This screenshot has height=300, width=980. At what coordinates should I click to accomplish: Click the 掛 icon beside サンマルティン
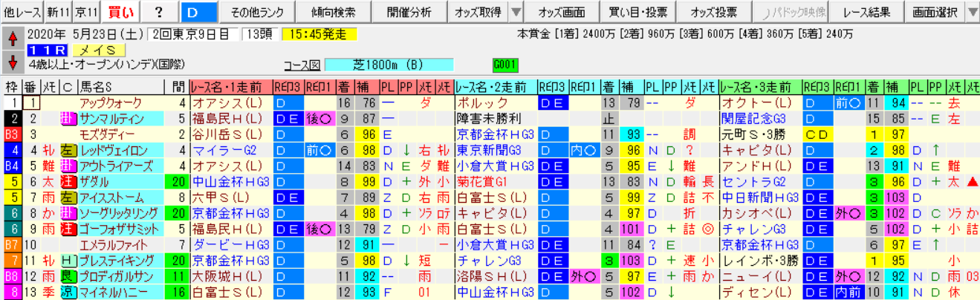pyautogui.click(x=68, y=117)
